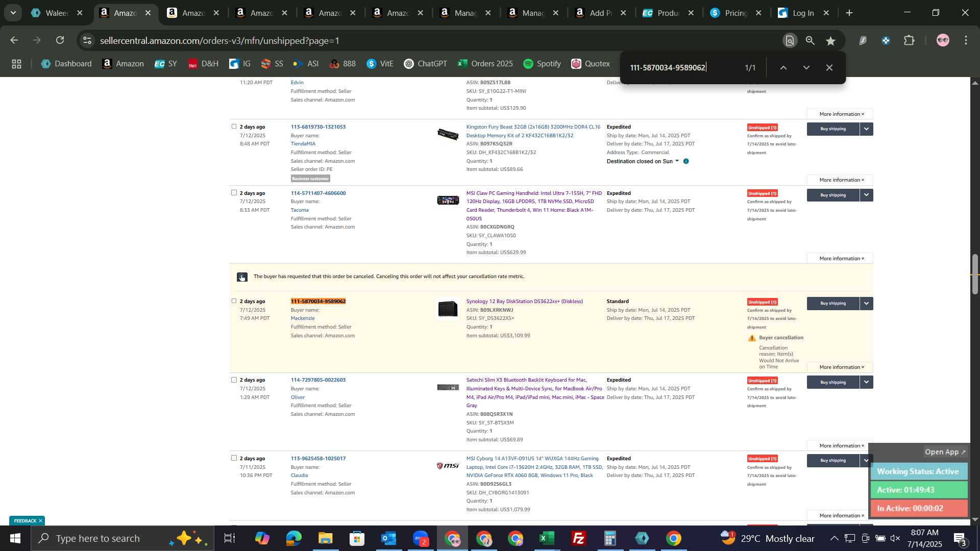Go back to the previous page
Image resolution: width=980 pixels, height=551 pixels.
[14, 40]
